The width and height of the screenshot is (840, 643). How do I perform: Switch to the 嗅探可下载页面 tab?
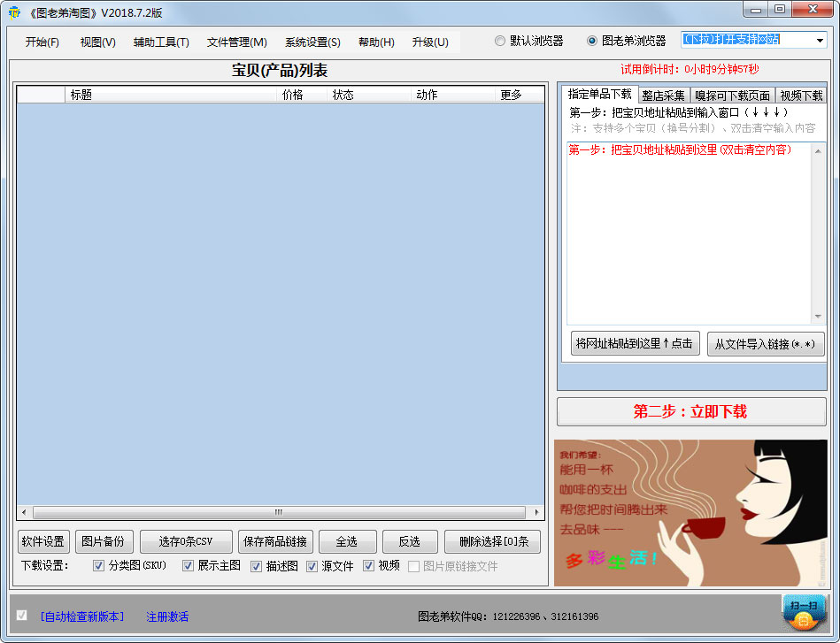(732, 96)
